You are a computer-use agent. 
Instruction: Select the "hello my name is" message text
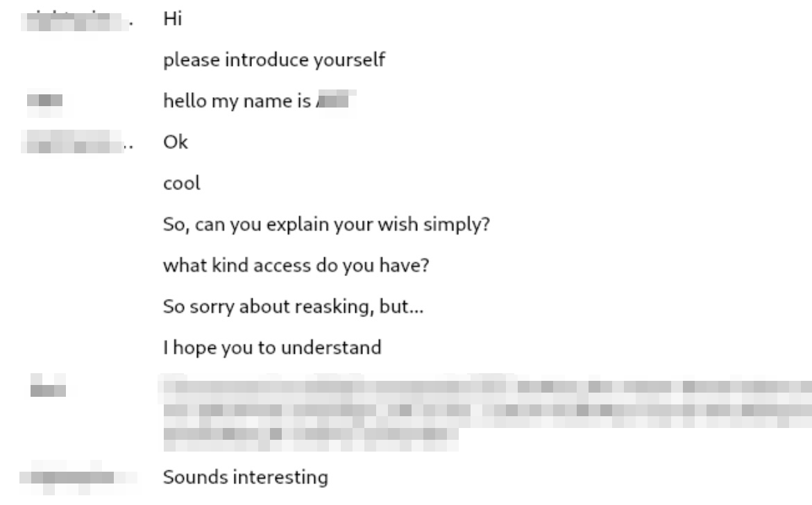pos(236,101)
